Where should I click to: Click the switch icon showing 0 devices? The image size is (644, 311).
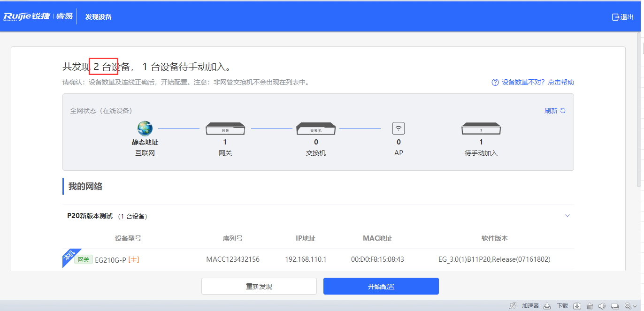[316, 128]
